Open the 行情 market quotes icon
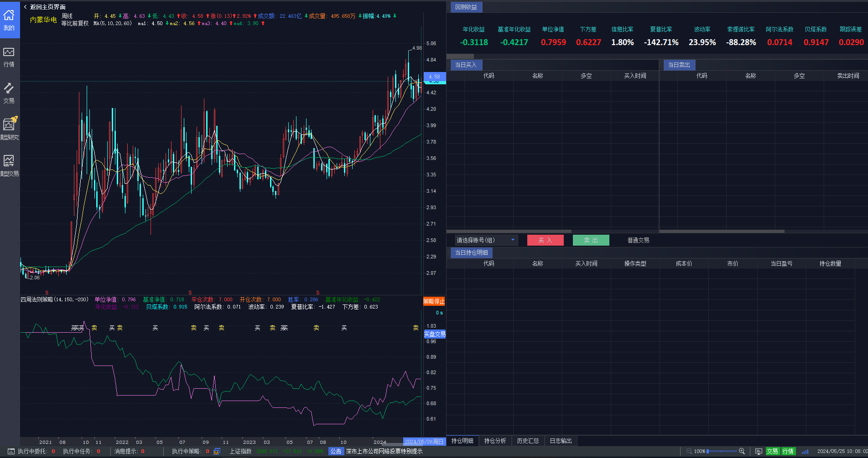The height and width of the screenshot is (458, 868). (x=9, y=57)
